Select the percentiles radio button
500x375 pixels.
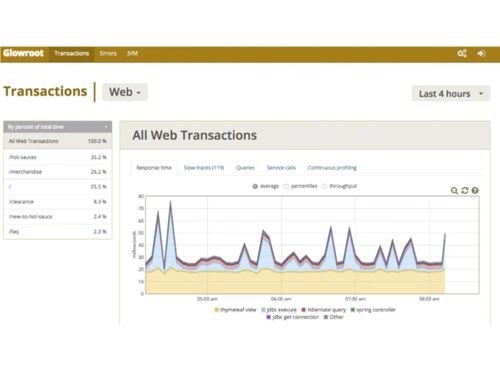286,186
